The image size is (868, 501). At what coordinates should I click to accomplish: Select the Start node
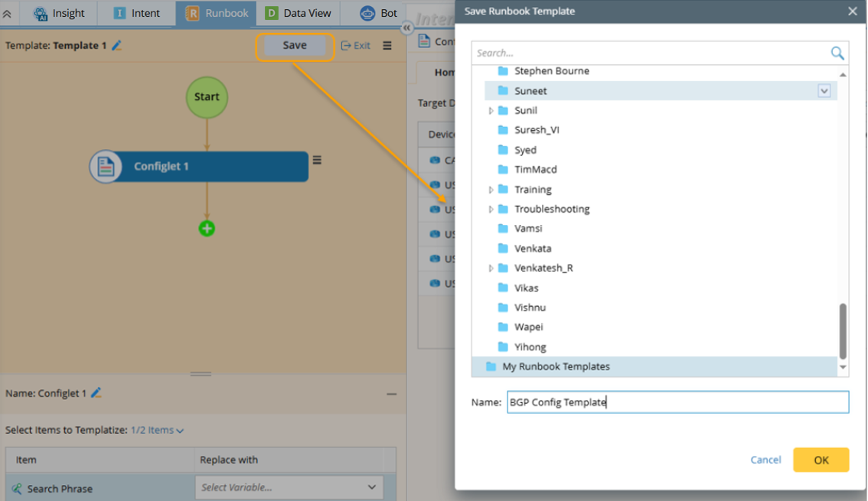point(207,97)
